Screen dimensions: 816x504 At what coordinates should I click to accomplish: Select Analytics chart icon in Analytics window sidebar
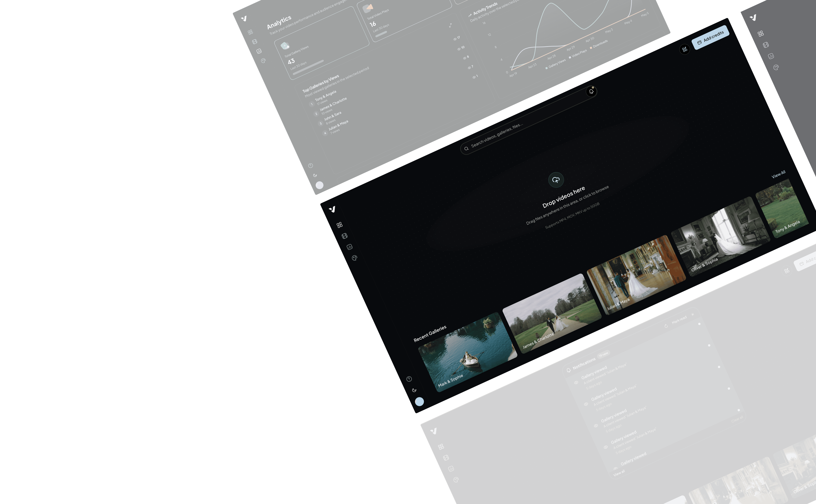(259, 51)
